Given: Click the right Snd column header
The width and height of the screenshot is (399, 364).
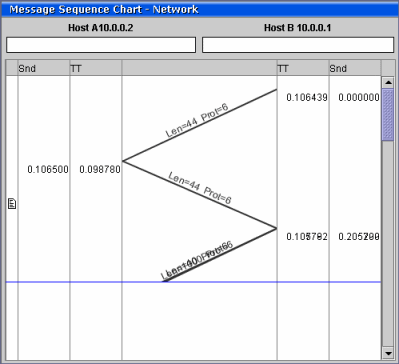Looking at the screenshot, I should 355,68.
